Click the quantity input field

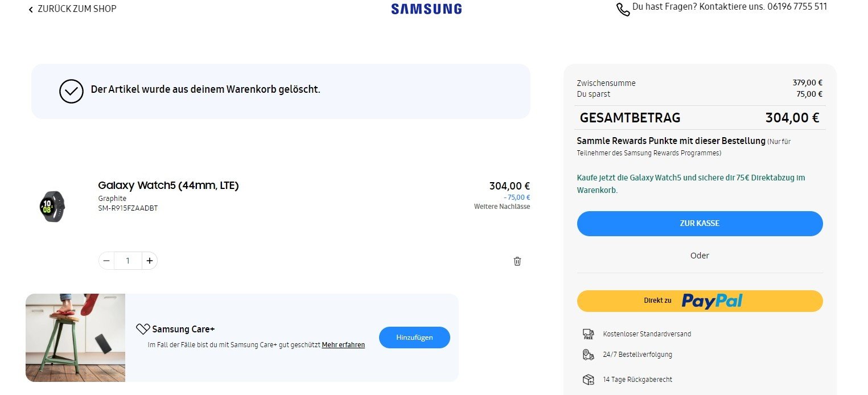point(128,261)
